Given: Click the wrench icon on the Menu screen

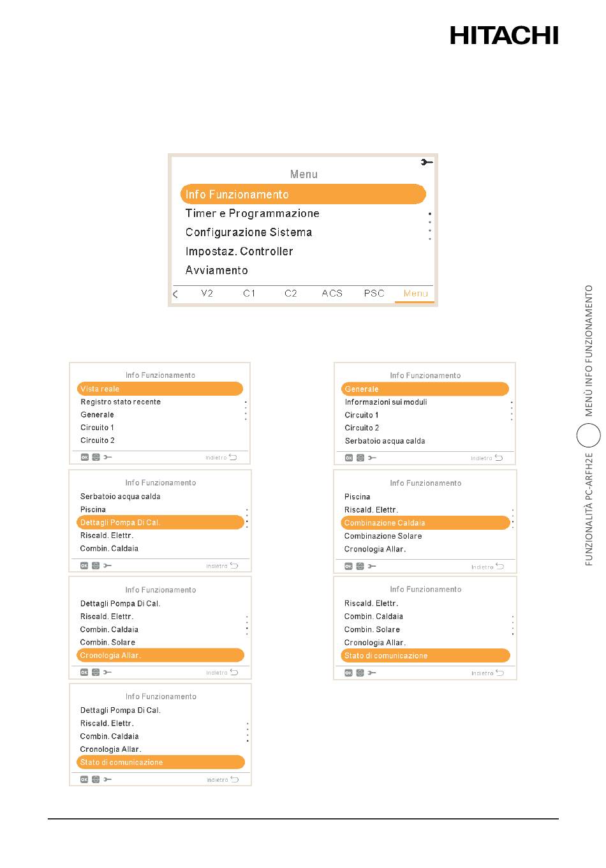Looking at the screenshot, I should coord(427,163).
